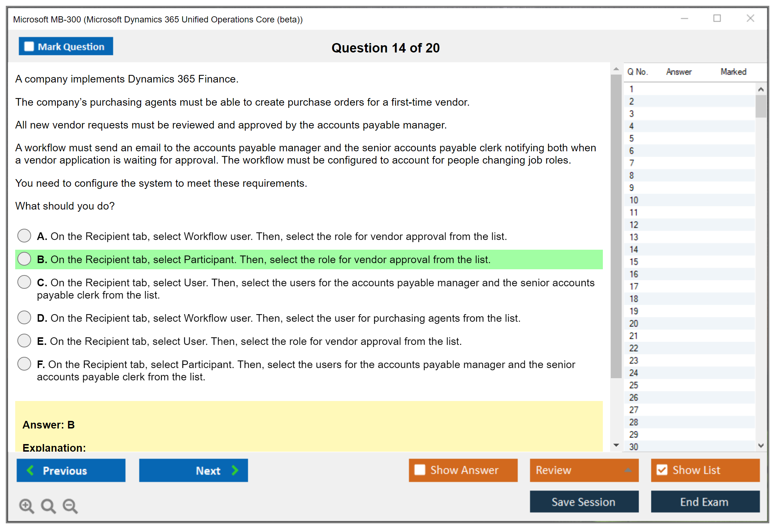Uncheck the Show List checkbox
Viewport: 778px width, 532px height.
[662, 470]
